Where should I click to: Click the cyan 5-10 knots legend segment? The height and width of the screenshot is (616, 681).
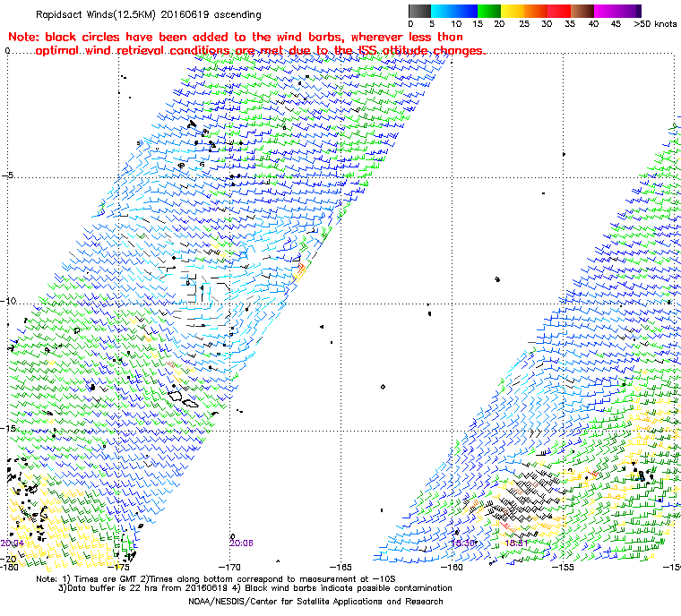click(x=443, y=11)
